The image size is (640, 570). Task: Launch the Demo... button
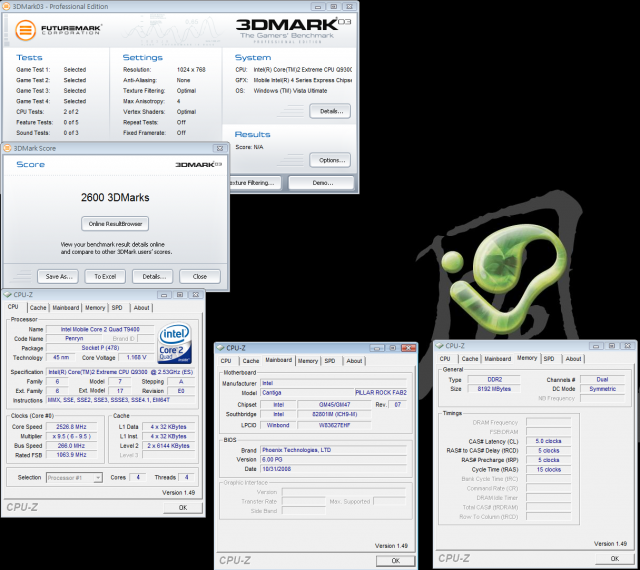(321, 183)
